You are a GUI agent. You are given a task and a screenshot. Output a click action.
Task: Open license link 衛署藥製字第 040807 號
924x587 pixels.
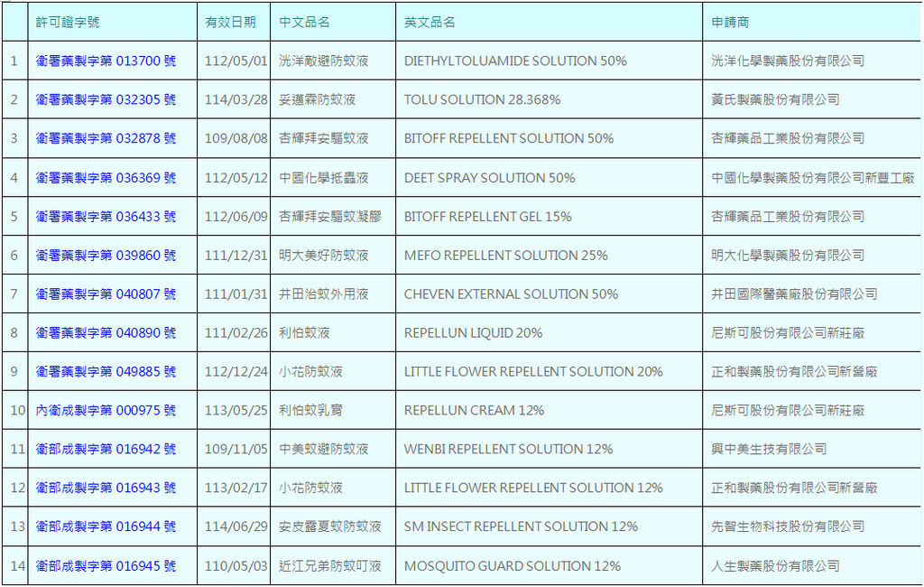(106, 293)
